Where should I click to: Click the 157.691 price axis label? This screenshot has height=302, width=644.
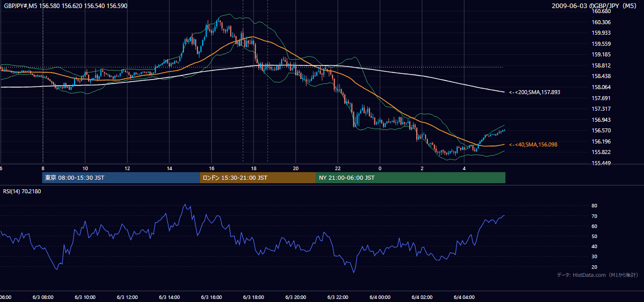(x=602, y=98)
